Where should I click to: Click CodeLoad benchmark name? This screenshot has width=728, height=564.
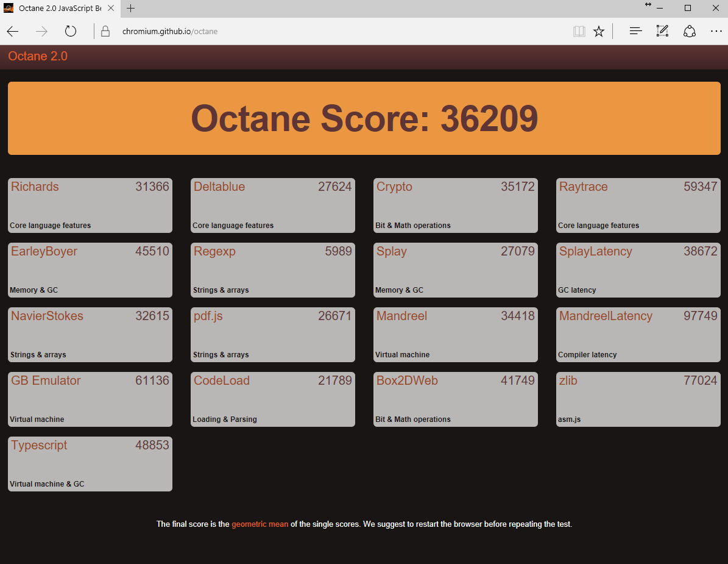point(222,380)
